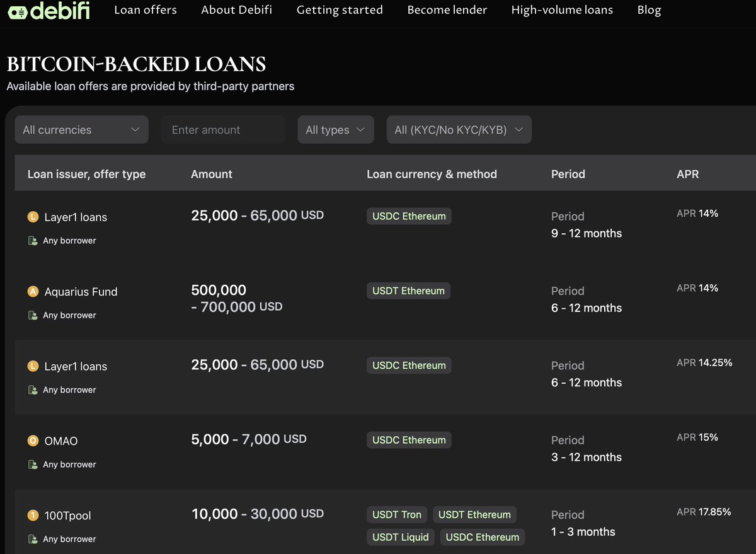Click the USDC Ethereum tag in the 14.25% APR row

[409, 366]
